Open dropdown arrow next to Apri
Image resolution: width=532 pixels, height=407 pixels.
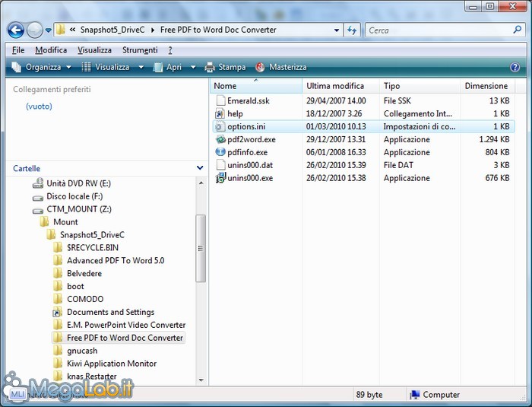[193, 67]
